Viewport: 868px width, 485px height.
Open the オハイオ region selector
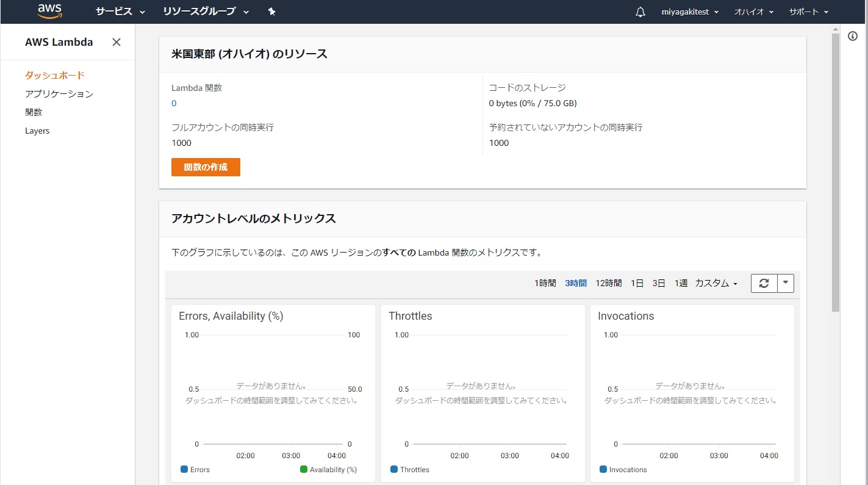tap(753, 12)
